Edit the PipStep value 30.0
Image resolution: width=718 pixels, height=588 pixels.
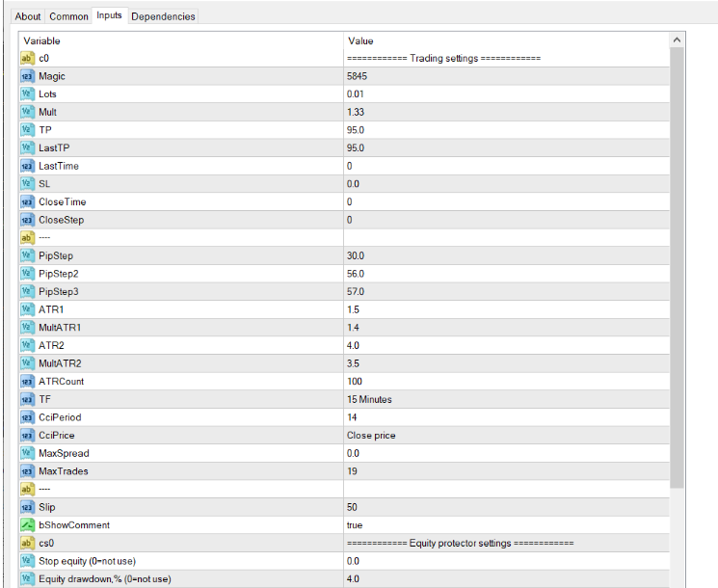pos(506,255)
